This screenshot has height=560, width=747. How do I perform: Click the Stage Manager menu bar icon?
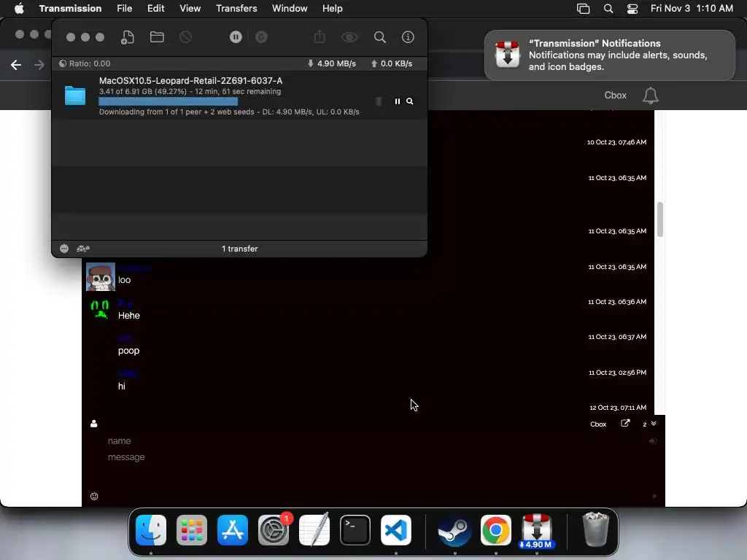pyautogui.click(x=583, y=9)
